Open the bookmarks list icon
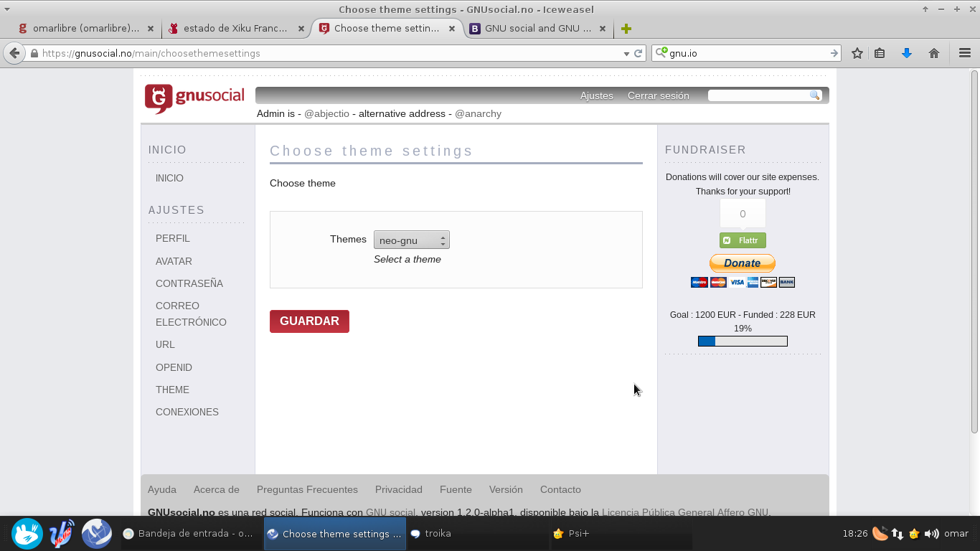980x551 pixels. [880, 53]
